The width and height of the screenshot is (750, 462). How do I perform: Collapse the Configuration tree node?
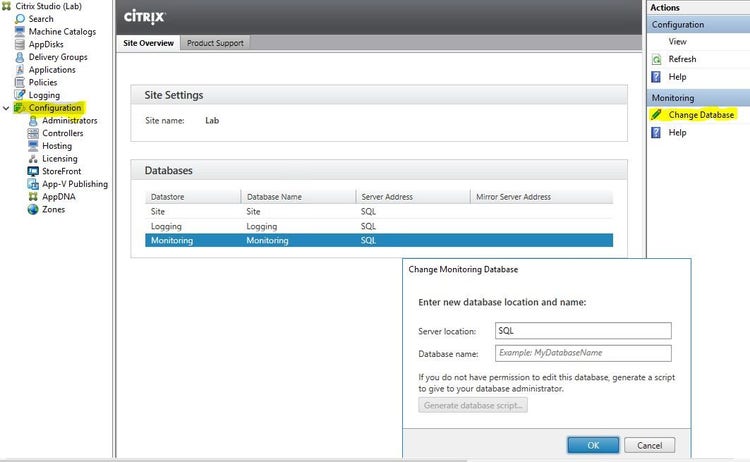click(6, 108)
